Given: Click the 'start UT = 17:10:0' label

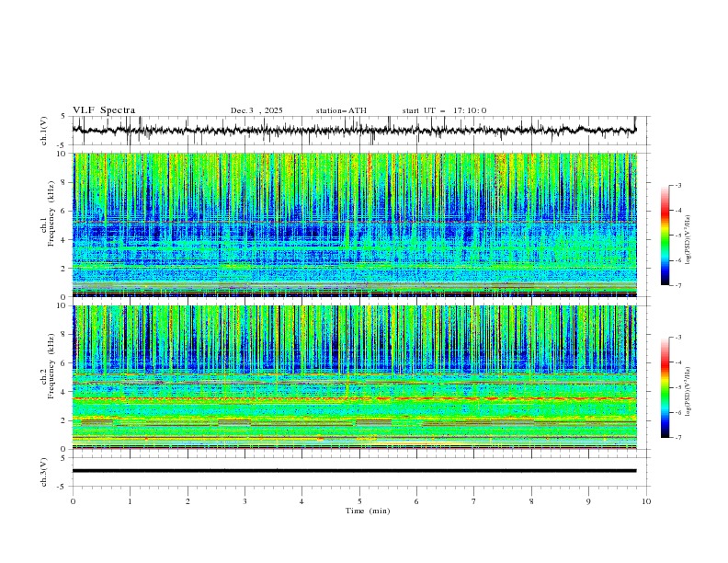Looking at the screenshot, I should [444, 110].
